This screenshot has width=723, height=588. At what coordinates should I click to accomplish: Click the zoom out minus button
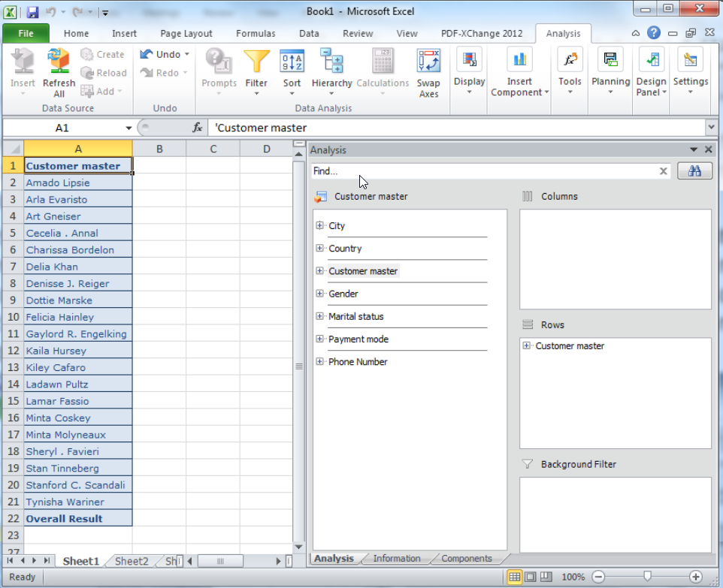pyautogui.click(x=598, y=577)
